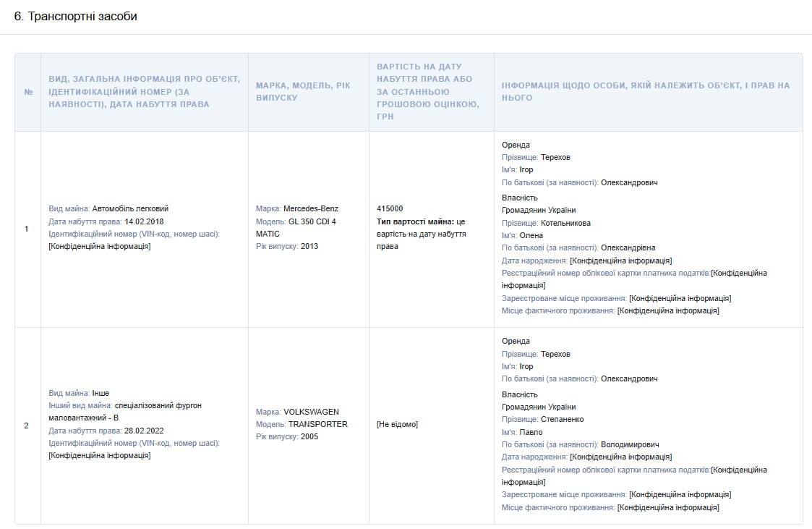
Task: Click the production year 2005
Action: coord(309,436)
